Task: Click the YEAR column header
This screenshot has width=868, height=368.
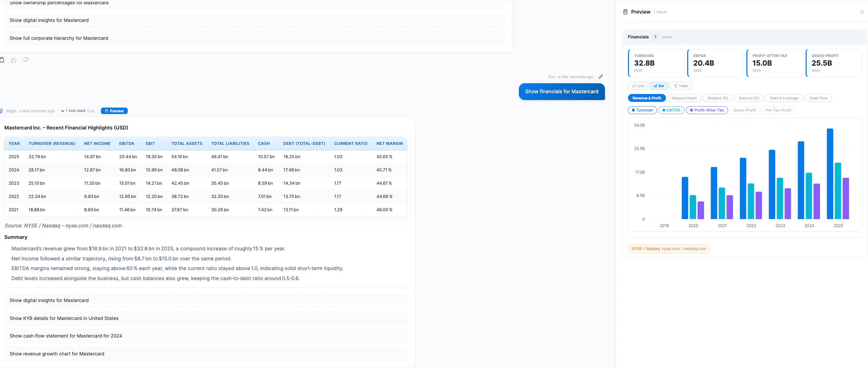Action: point(14,143)
